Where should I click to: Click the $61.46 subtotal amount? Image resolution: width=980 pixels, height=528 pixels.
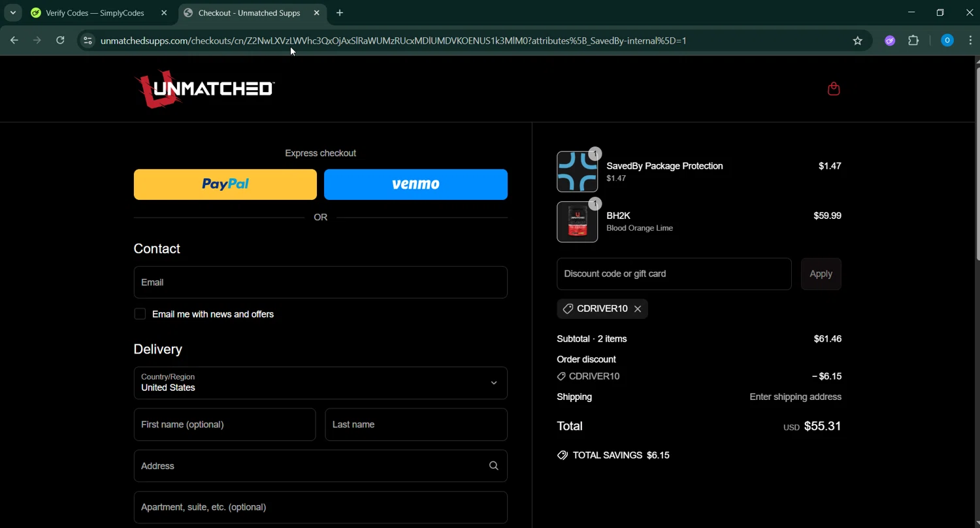(828, 339)
